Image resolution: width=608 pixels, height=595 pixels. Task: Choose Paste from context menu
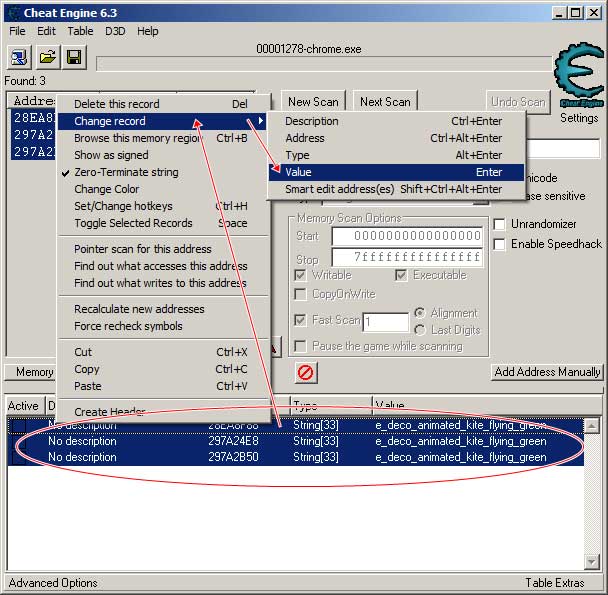[163, 386]
